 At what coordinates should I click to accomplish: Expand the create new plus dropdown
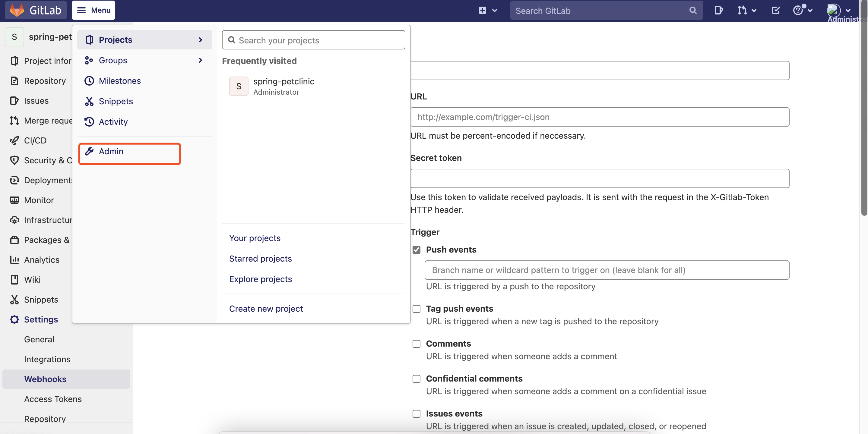coord(488,11)
